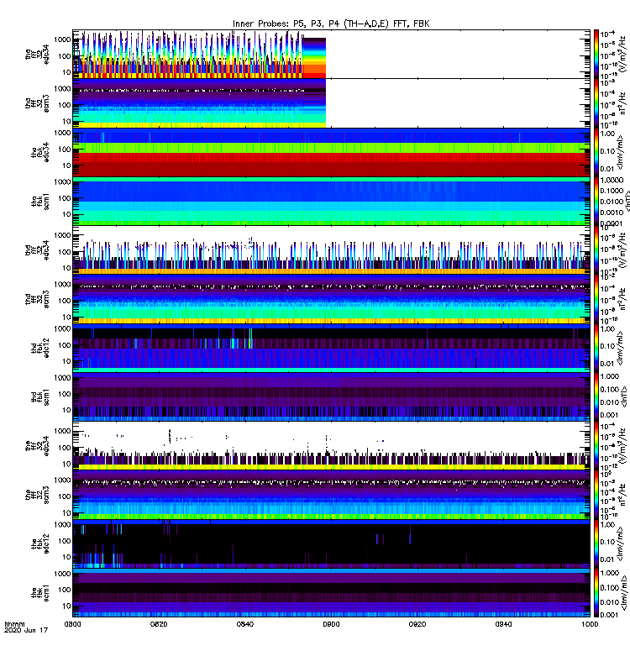The height and width of the screenshot is (672, 630).
Task: Select the 'tha fbk scm1' panel label
Action: click(40, 202)
